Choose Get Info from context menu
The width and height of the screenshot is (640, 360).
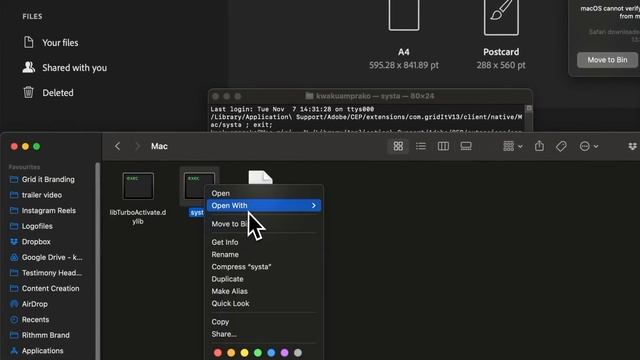click(x=224, y=242)
